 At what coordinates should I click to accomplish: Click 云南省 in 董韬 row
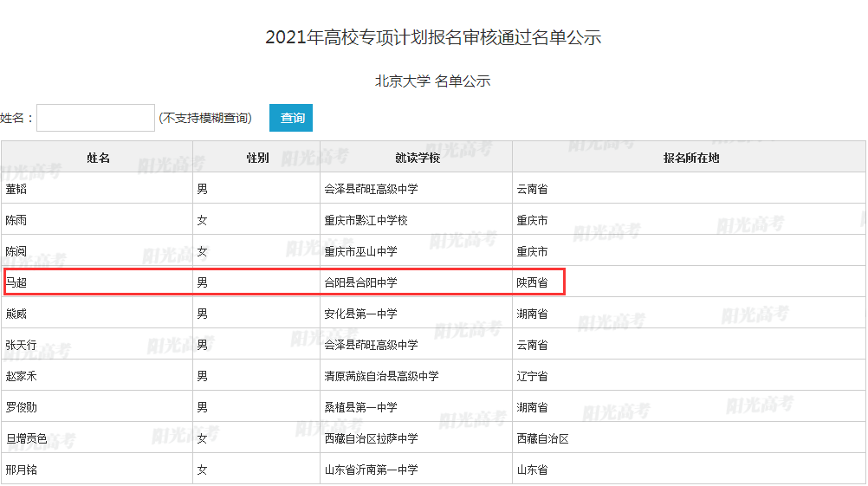pos(532,190)
